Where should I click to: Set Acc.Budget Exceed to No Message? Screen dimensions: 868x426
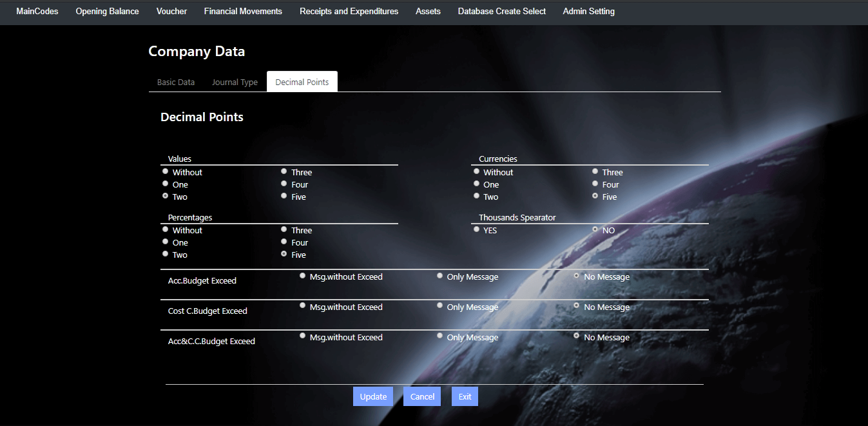pos(577,276)
